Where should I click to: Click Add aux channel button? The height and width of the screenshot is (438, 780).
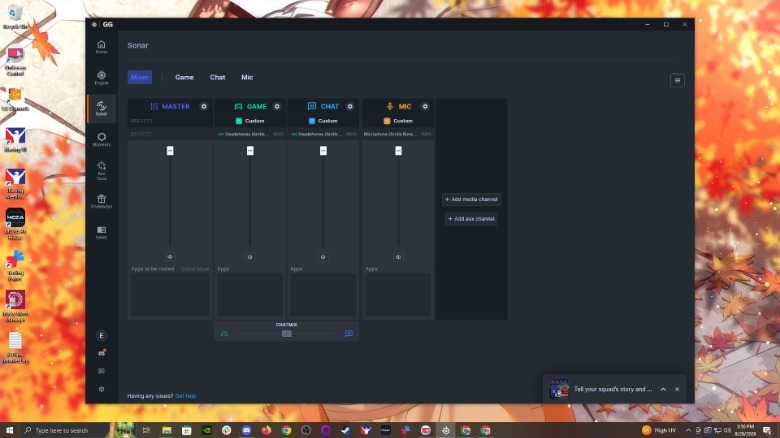tap(471, 219)
